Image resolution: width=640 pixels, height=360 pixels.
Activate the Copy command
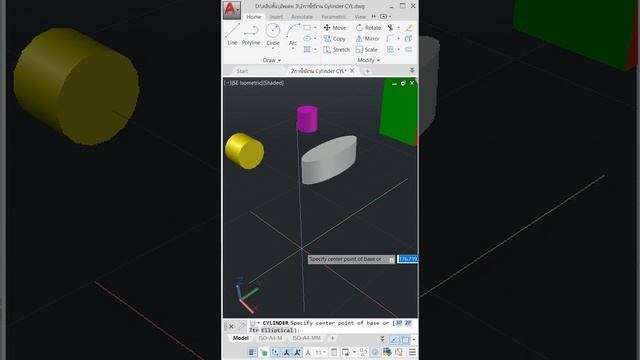[335, 39]
